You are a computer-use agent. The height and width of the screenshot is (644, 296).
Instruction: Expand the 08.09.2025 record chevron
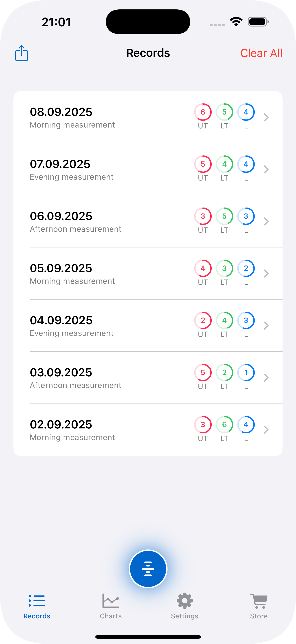click(266, 117)
